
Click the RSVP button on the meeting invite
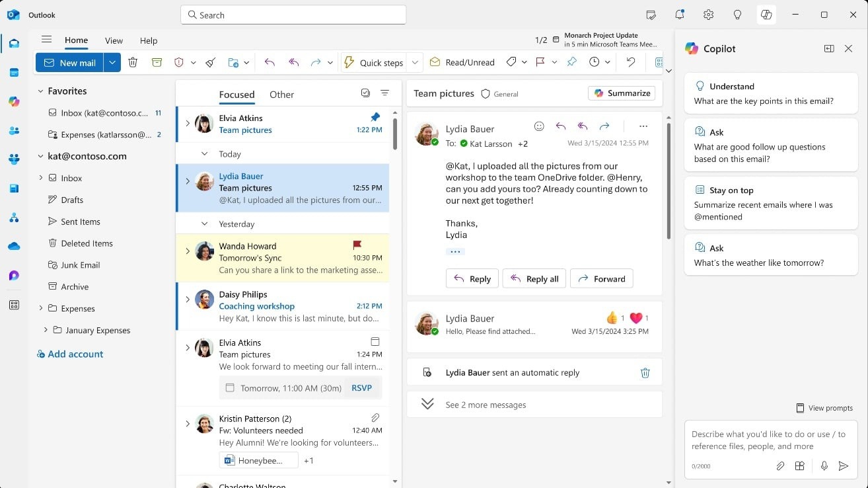pyautogui.click(x=361, y=388)
